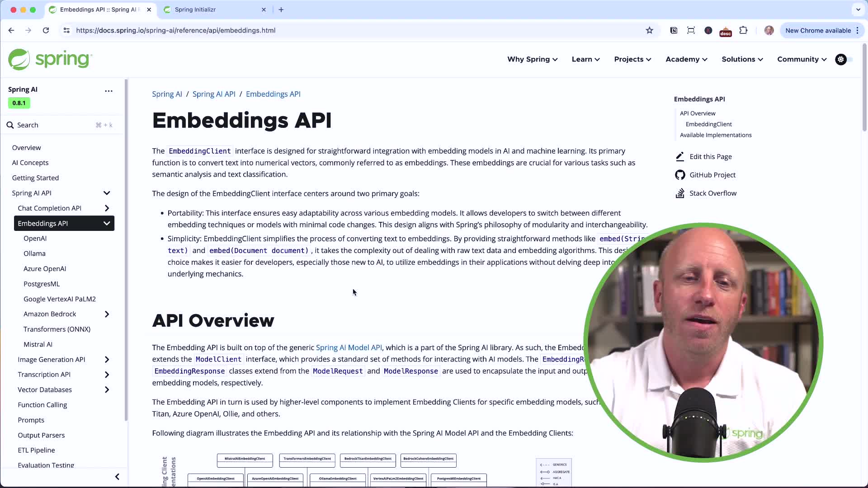Image resolution: width=868 pixels, height=488 pixels.
Task: Open Prompts in the sidebar
Action: (31, 420)
